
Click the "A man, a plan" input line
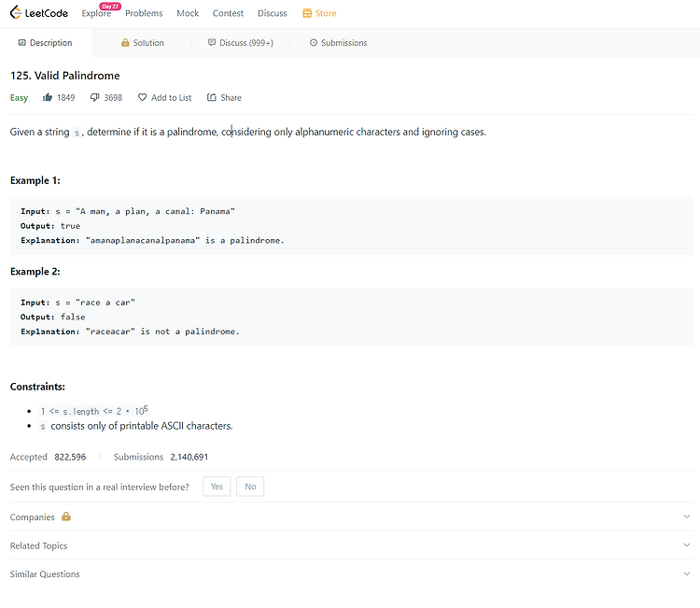click(x=128, y=211)
